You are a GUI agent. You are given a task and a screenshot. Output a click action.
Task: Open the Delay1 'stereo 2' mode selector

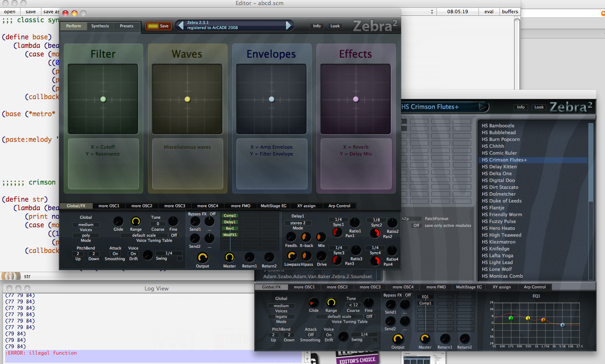tap(298, 223)
